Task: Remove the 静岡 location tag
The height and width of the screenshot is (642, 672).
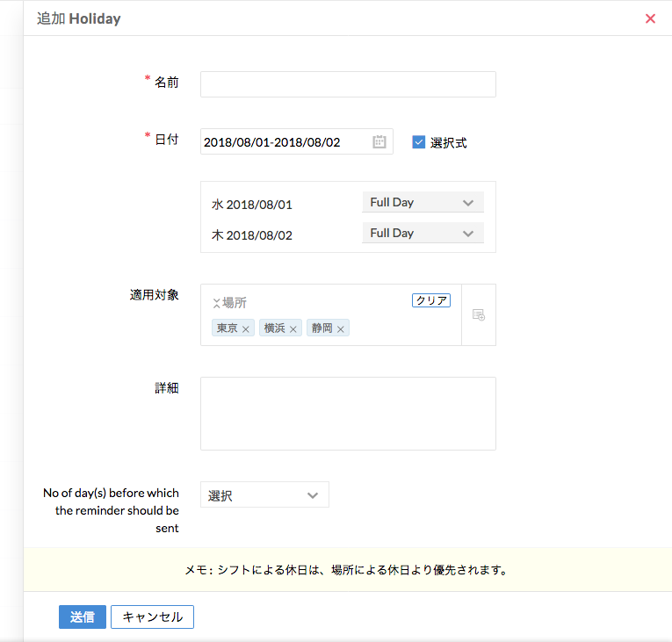Action: tap(341, 329)
